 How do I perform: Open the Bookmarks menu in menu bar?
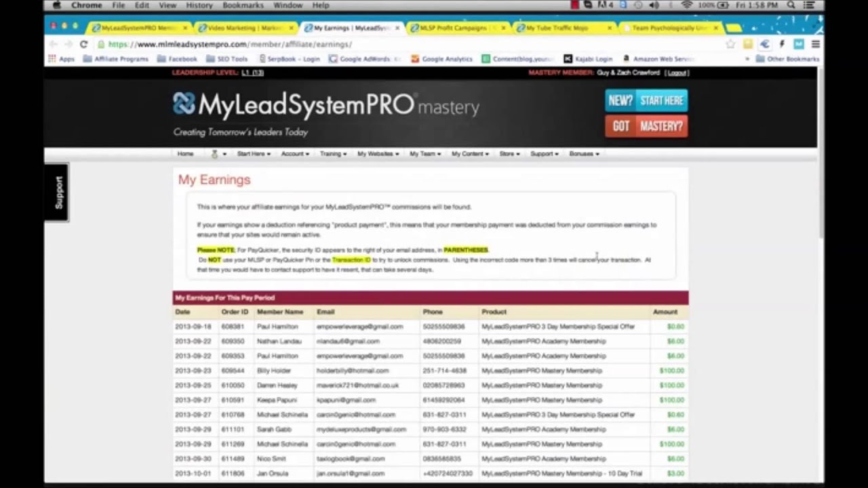[243, 5]
